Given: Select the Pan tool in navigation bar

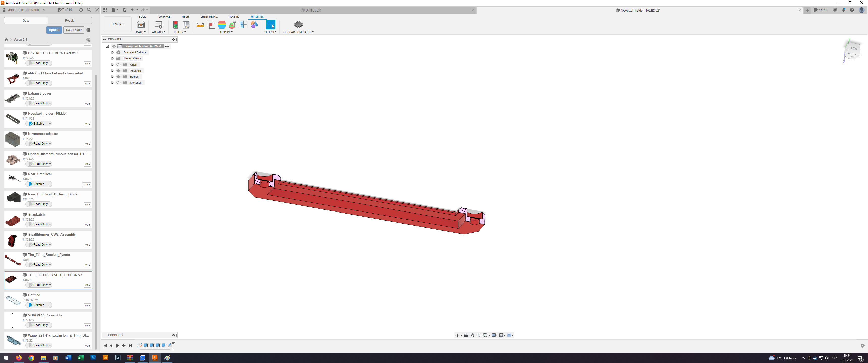Looking at the screenshot, I should (472, 335).
